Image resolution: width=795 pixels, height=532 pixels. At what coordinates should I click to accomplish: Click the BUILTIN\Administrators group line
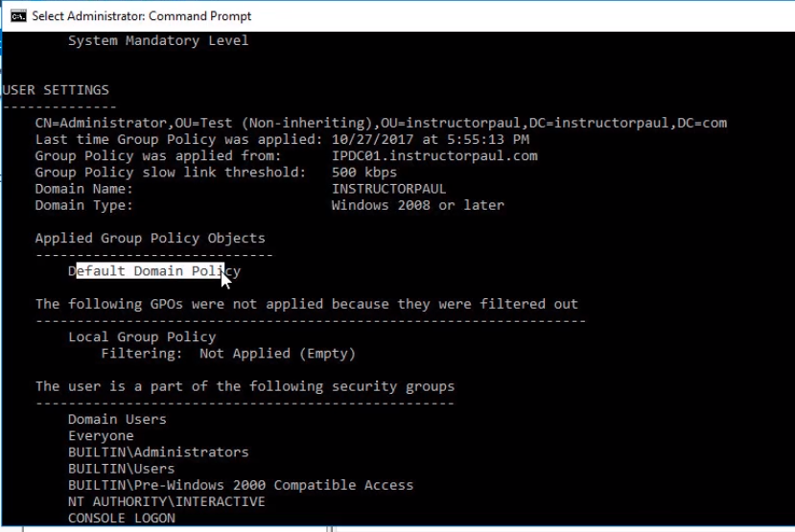pyautogui.click(x=158, y=452)
